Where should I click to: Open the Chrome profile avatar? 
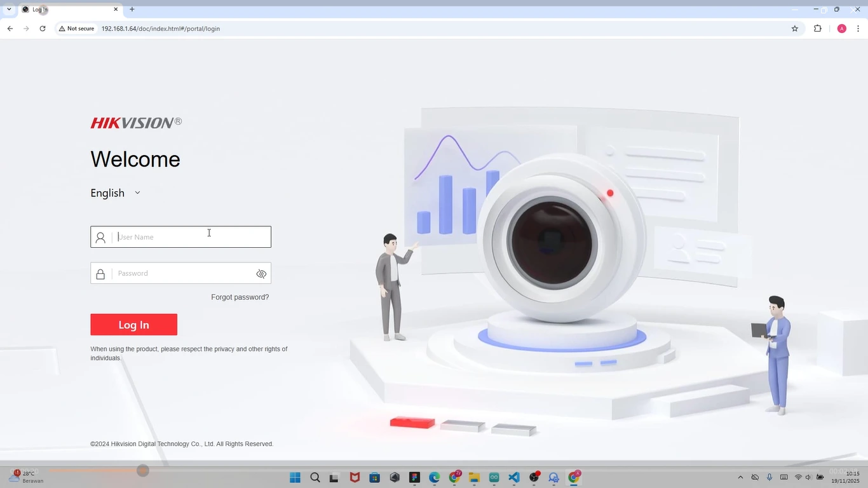click(841, 29)
